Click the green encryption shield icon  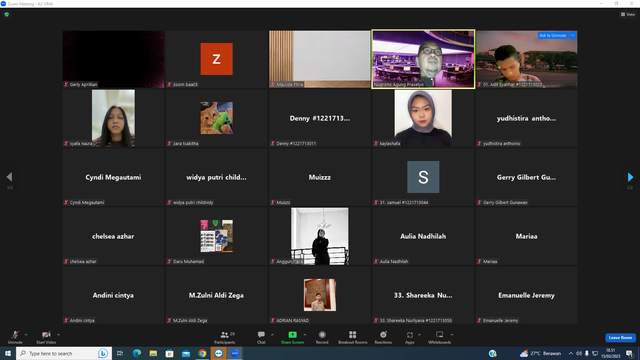click(7, 14)
